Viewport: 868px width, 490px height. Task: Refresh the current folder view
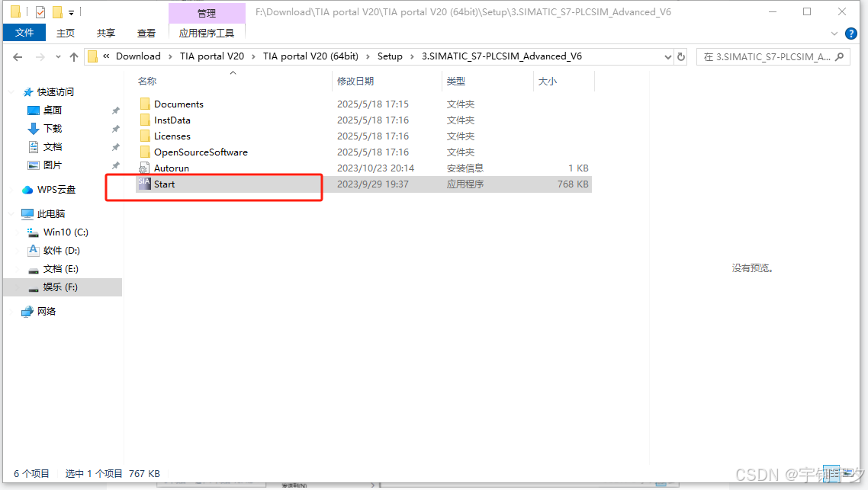coord(681,56)
